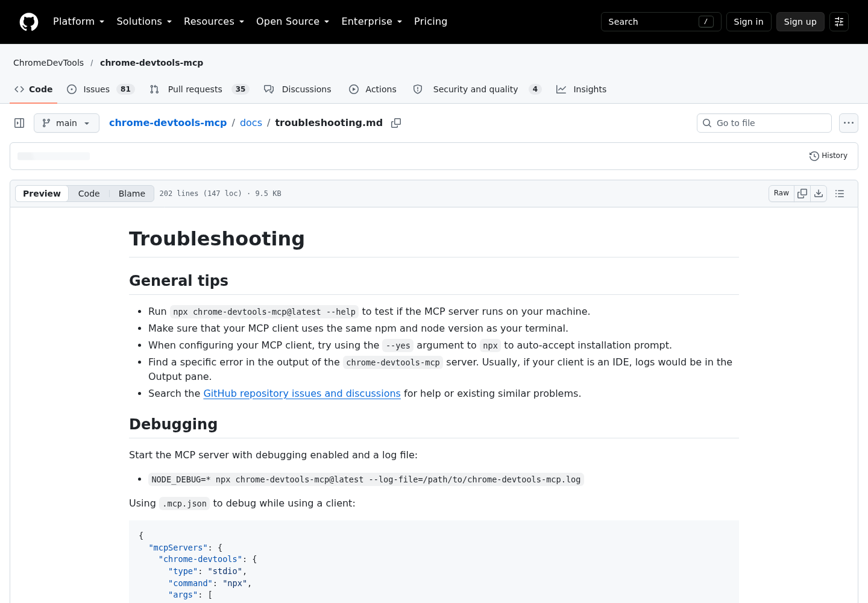Open the ChromeDevTools organization link

[x=49, y=63]
